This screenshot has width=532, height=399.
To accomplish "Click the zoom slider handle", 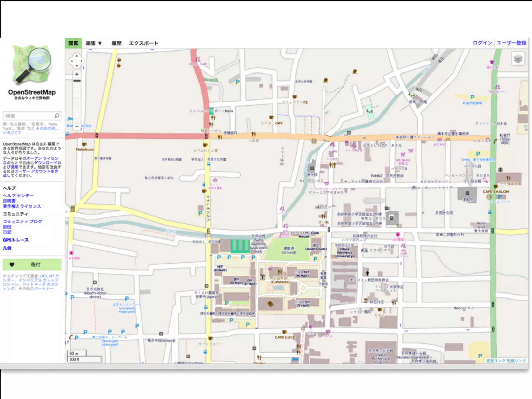I will point(77,81).
